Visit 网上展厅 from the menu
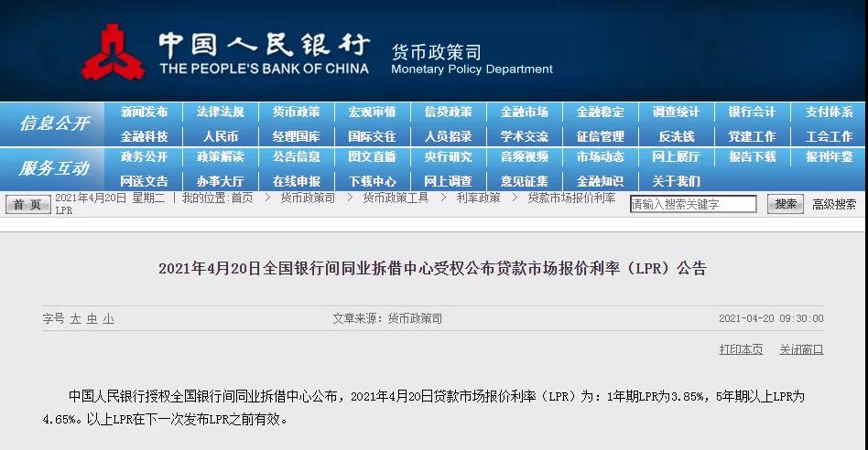Viewport: 868px width, 450px height. click(676, 157)
